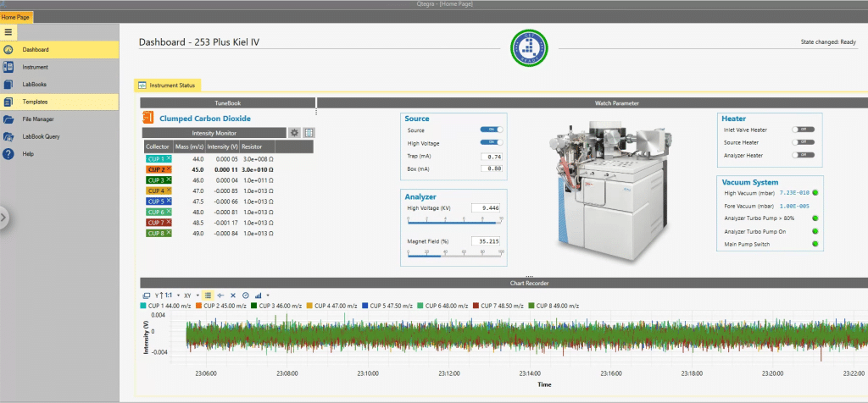Open Dashboard in the sidebar
This screenshot has width=868, height=403.
59,50
